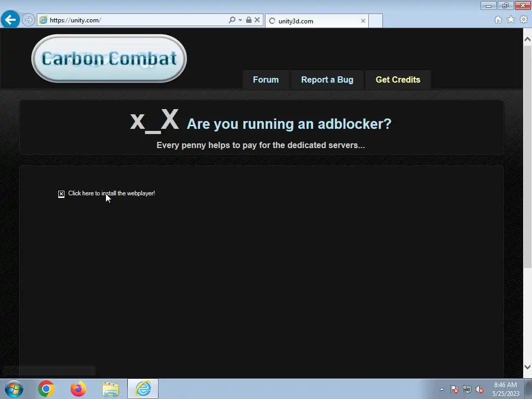Image resolution: width=532 pixels, height=399 pixels.
Task: Select the unity3d.com tab
Action: 316,21
